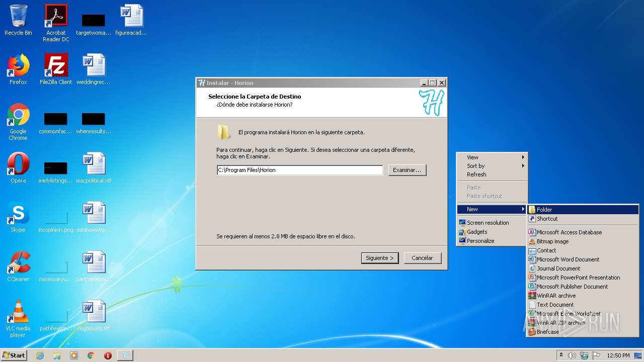This screenshot has width=644, height=362.
Task: Create new Microsoft Word Document
Action: [x=583, y=259]
